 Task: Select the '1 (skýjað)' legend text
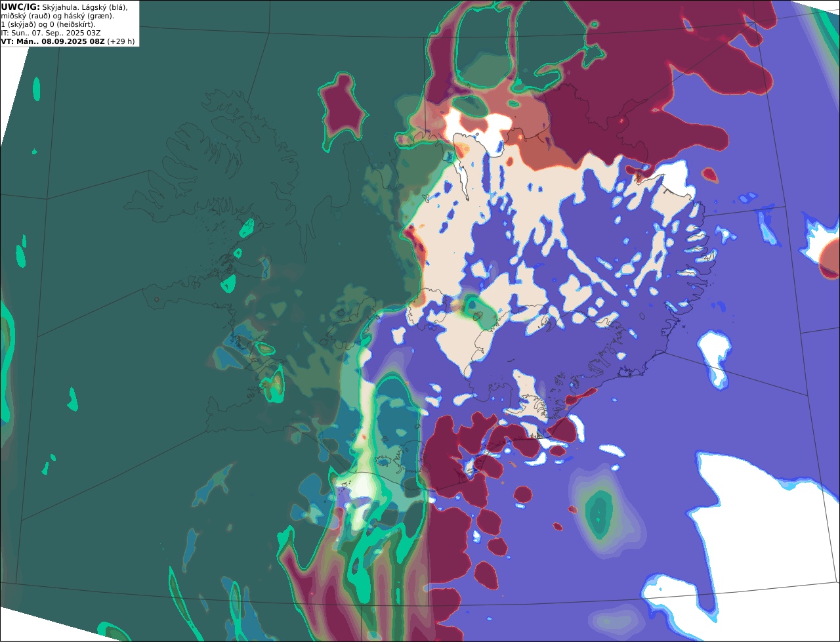18,24
